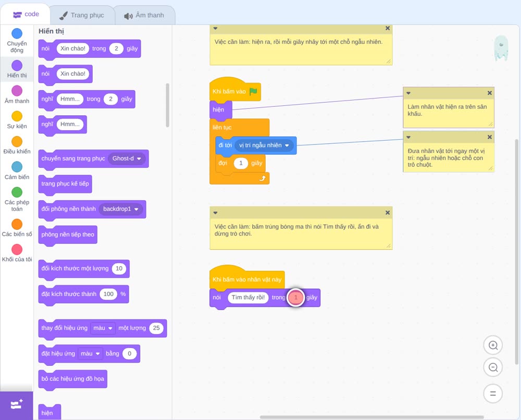Open effect dropdown in 'đặt hiệu ứng' block
This screenshot has width=521, height=420.
coord(90,353)
